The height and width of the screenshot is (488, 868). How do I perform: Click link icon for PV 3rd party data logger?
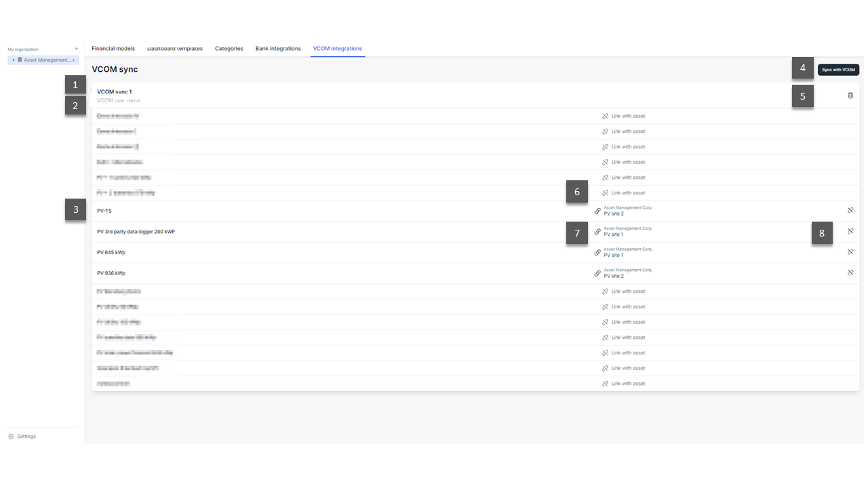597,232
